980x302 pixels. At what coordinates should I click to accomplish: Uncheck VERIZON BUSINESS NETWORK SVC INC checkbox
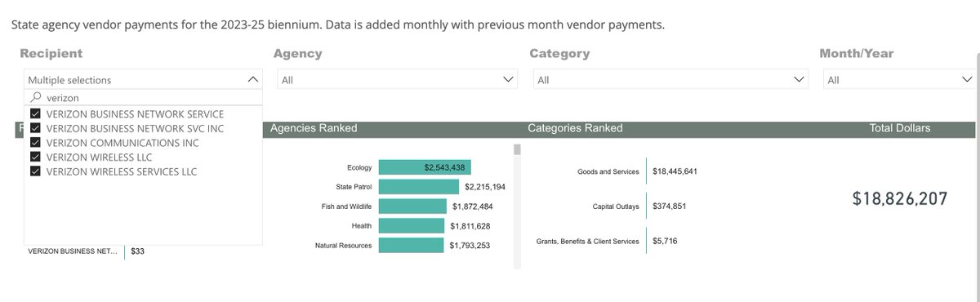tap(35, 128)
